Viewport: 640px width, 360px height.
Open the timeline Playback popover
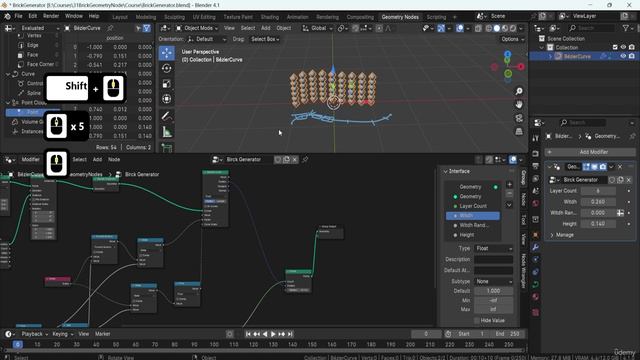pos(34,334)
